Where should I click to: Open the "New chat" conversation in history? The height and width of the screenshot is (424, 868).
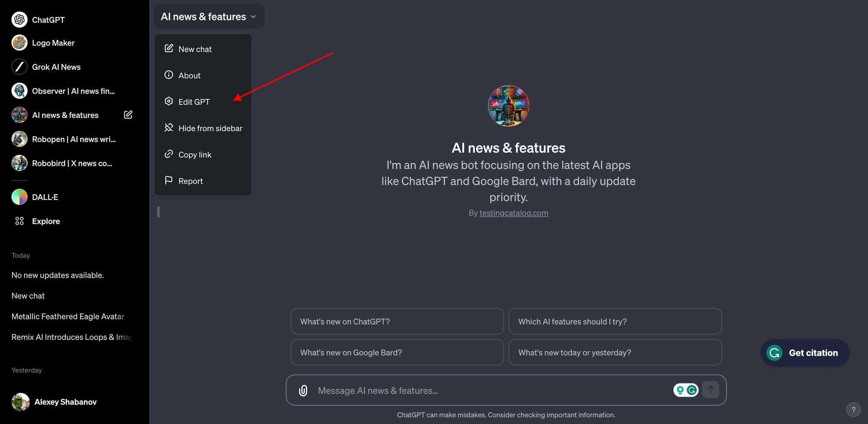click(x=28, y=296)
